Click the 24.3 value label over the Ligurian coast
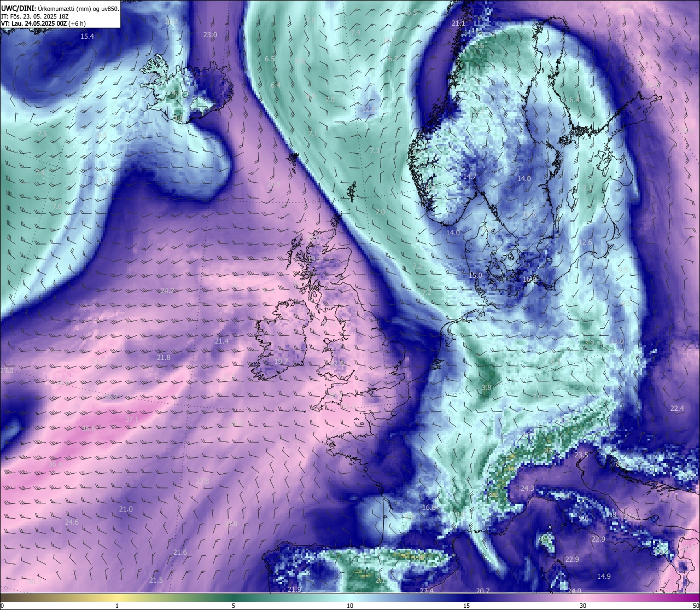This screenshot has height=610, width=700. pos(527,488)
